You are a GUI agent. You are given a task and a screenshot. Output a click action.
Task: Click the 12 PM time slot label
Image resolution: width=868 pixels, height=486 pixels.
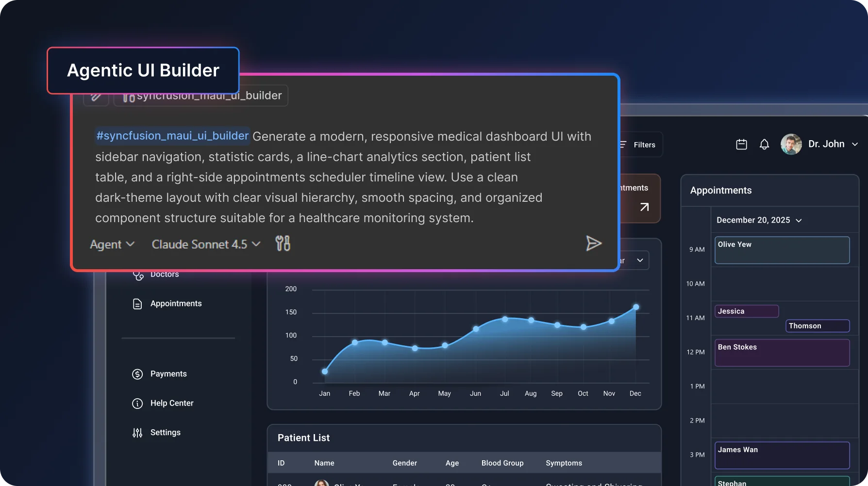pyautogui.click(x=696, y=352)
